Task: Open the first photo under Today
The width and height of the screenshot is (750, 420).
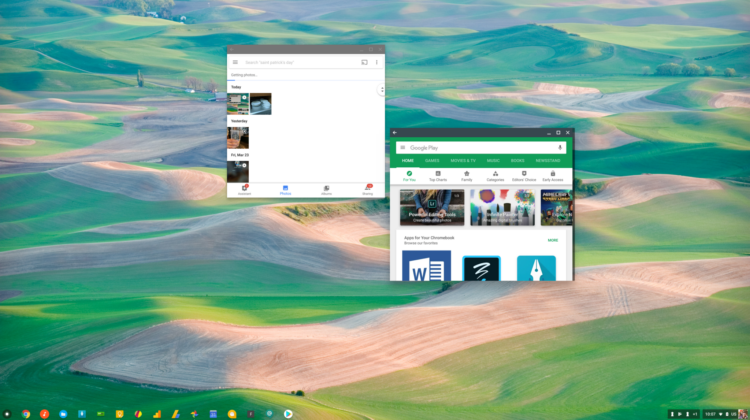Action: coord(238,104)
